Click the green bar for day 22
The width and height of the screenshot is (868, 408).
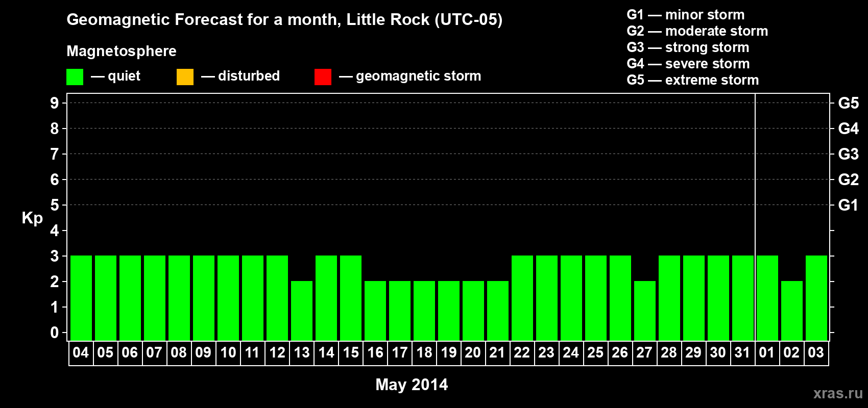coord(522,298)
